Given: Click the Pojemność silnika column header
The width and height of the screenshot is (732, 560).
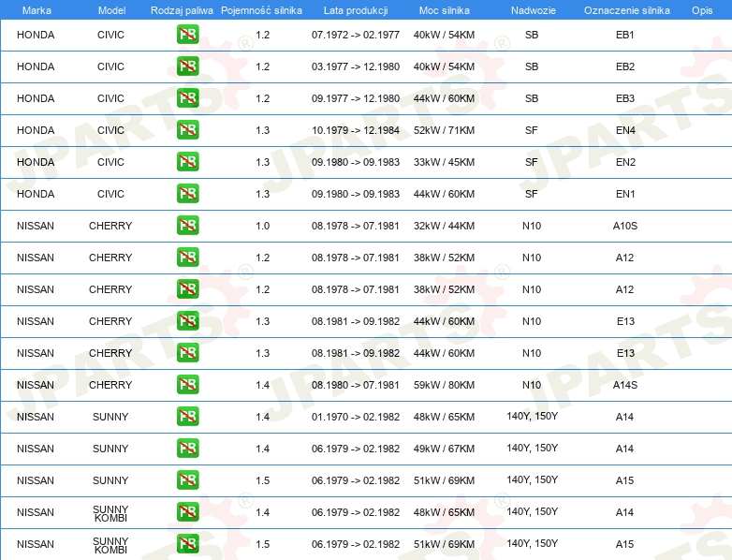Looking at the screenshot, I should 261,10.
